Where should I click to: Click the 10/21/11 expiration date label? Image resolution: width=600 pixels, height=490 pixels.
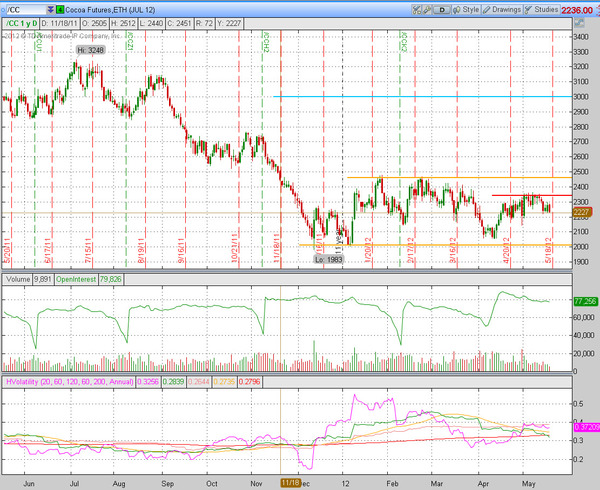click(235, 248)
